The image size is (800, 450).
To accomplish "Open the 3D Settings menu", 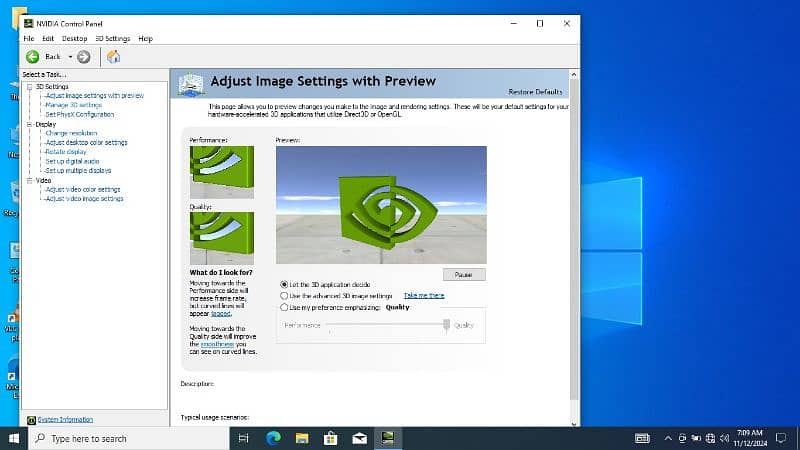I will (111, 38).
